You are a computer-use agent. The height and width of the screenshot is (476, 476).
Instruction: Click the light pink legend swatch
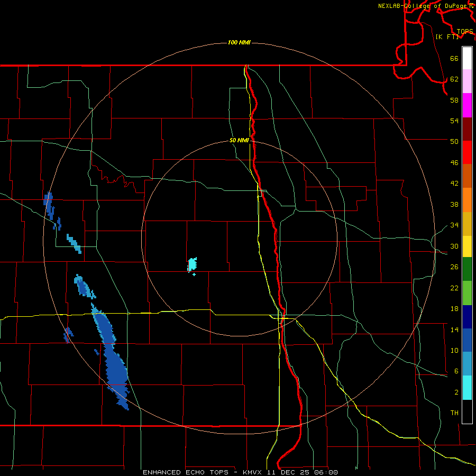[467, 81]
